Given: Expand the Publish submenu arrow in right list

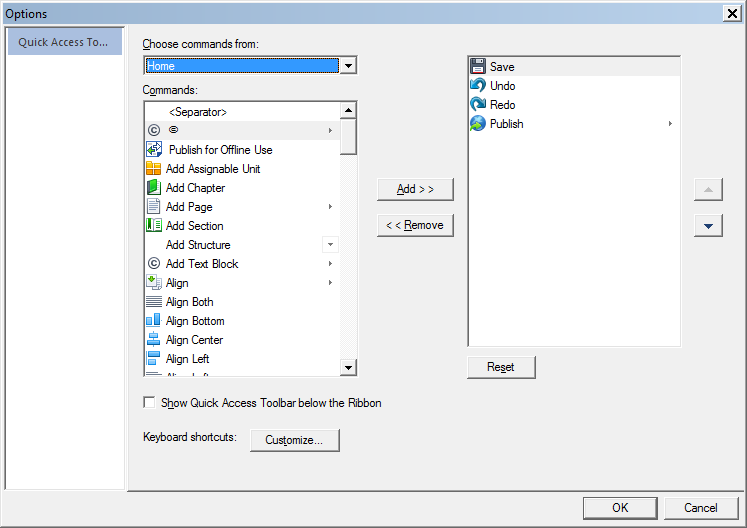Looking at the screenshot, I should pyautogui.click(x=670, y=124).
